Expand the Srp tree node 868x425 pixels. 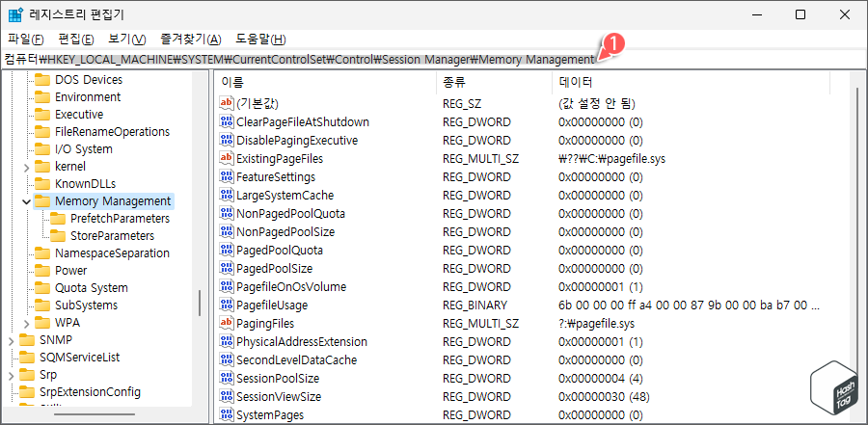[11, 375]
